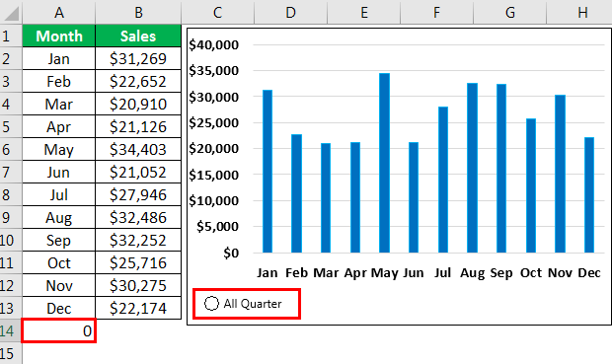Click the $20,000 axis label
This screenshot has width=612, height=364.
click(214, 149)
